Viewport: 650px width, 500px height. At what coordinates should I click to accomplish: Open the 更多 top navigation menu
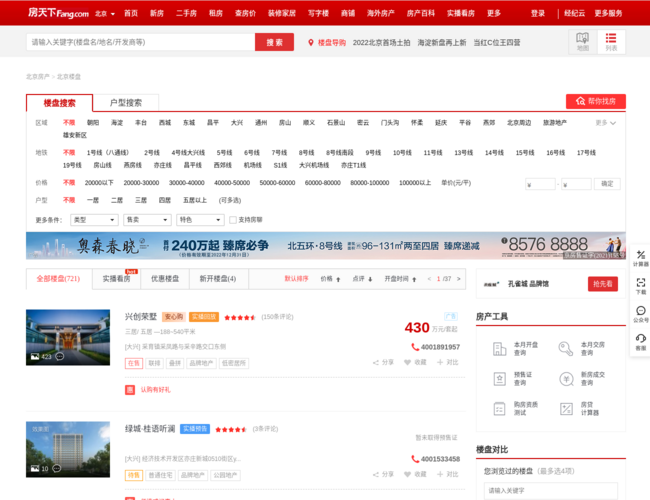(x=494, y=13)
